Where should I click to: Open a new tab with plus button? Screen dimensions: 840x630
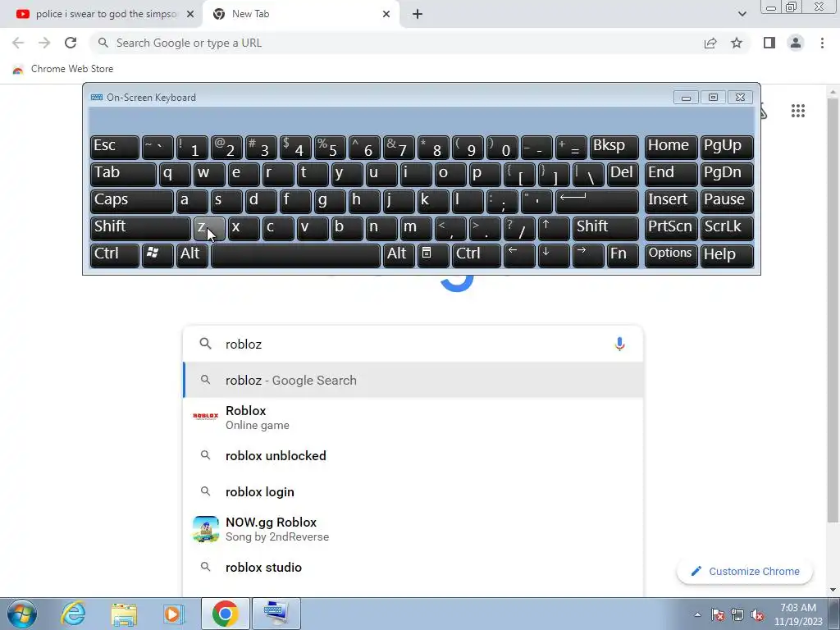(x=418, y=15)
